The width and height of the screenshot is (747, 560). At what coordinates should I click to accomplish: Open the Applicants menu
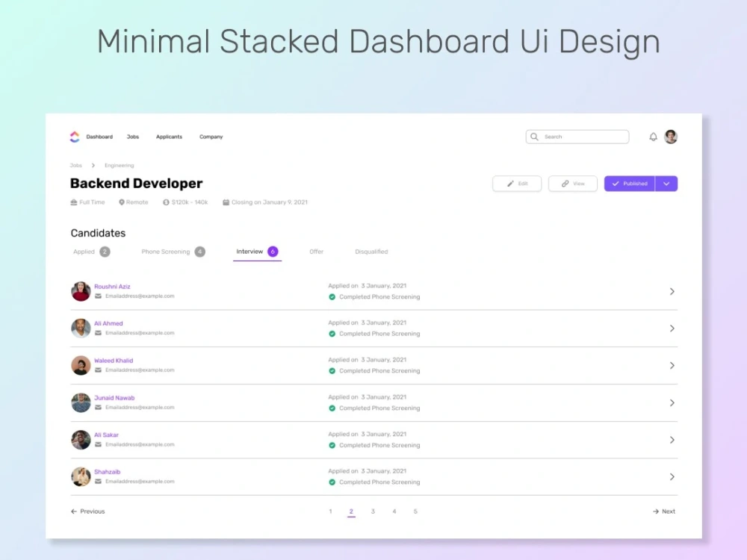169,137
